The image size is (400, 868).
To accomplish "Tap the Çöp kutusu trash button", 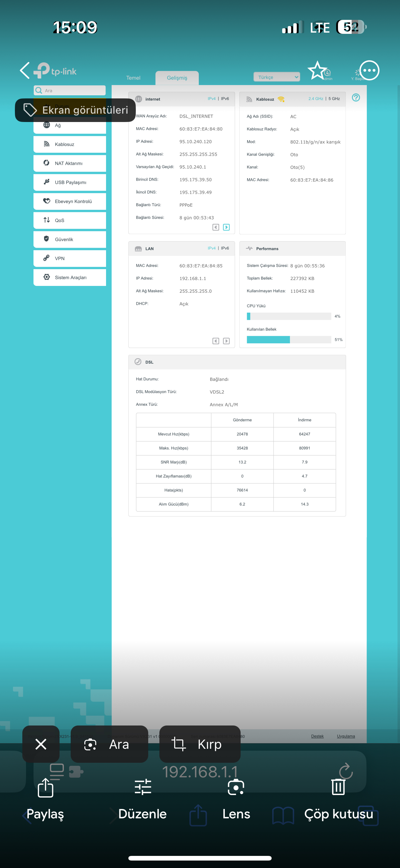I will 338,799.
